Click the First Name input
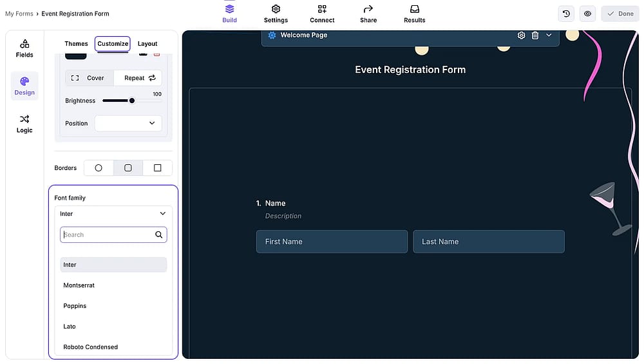The width and height of the screenshot is (644, 364). (332, 242)
